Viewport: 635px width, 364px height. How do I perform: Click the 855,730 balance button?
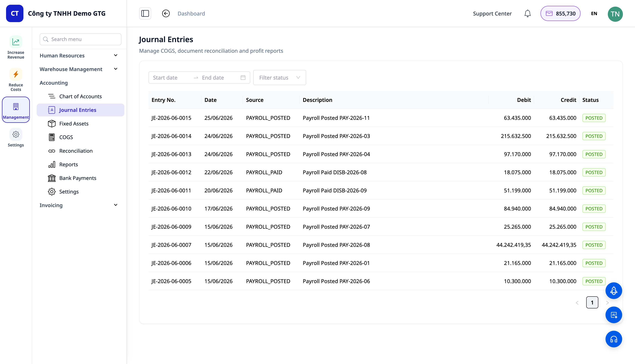(x=560, y=13)
